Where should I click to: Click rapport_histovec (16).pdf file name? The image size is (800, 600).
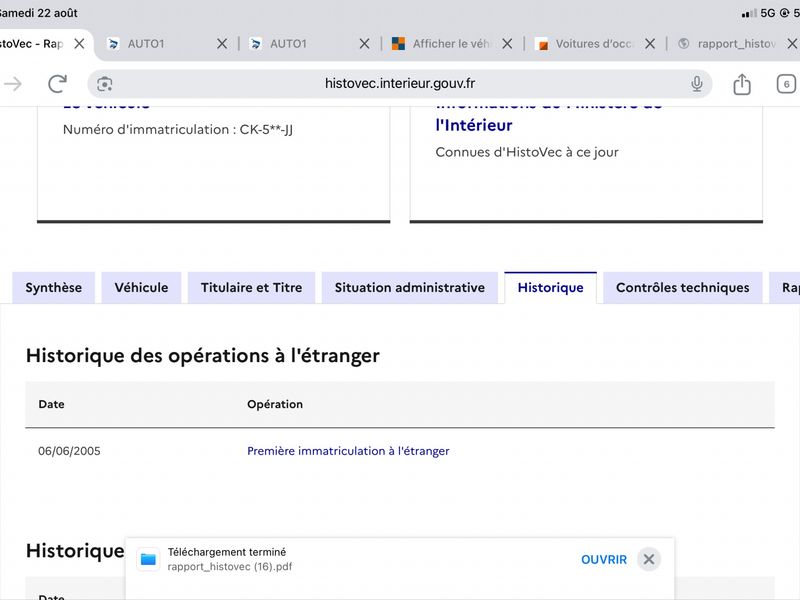click(x=230, y=567)
